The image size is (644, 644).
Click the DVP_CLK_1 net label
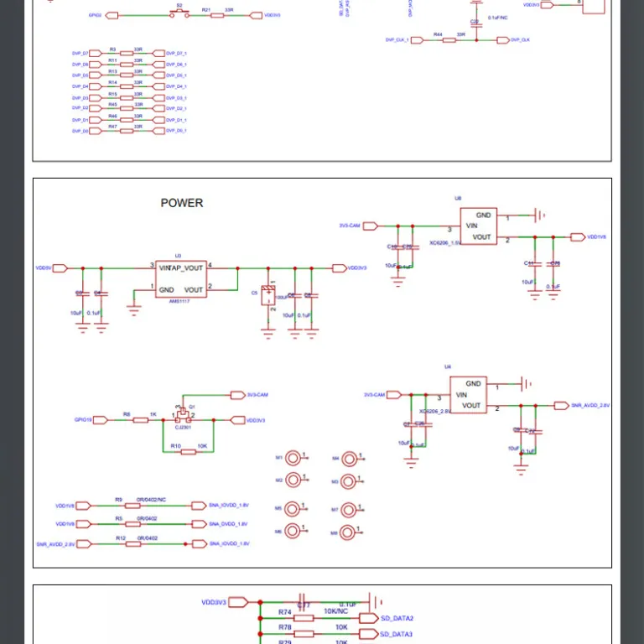pos(397,40)
